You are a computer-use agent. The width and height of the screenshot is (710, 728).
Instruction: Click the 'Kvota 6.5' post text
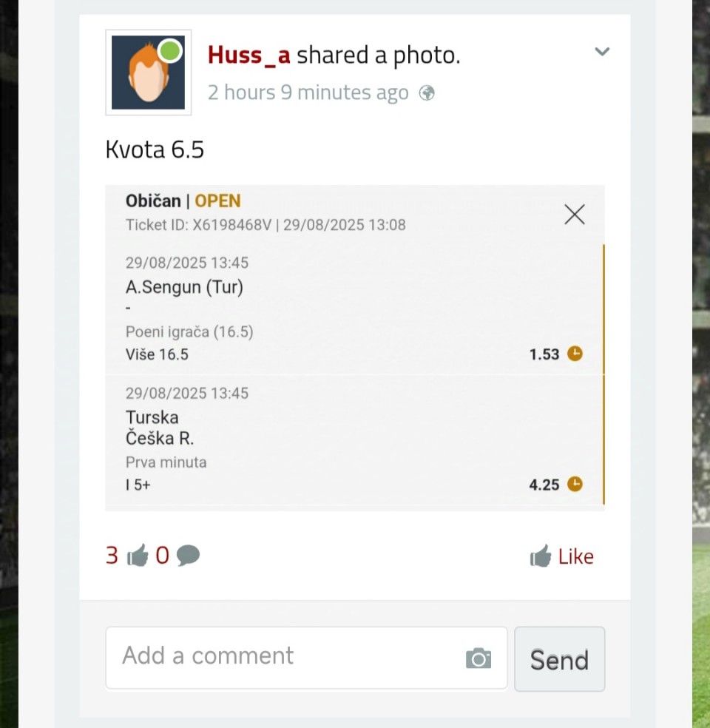click(x=155, y=149)
